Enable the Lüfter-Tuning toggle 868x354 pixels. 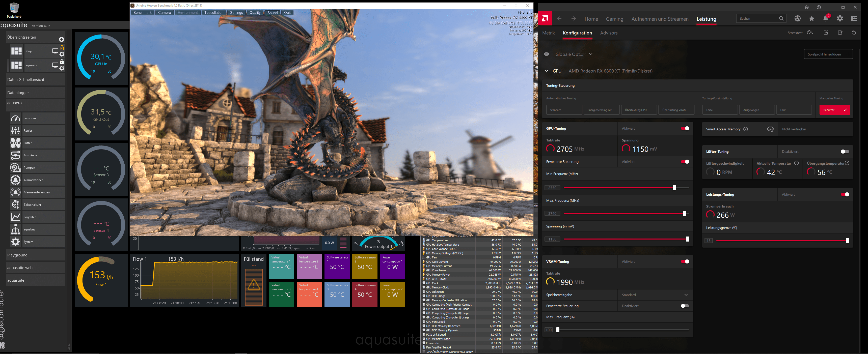click(845, 152)
